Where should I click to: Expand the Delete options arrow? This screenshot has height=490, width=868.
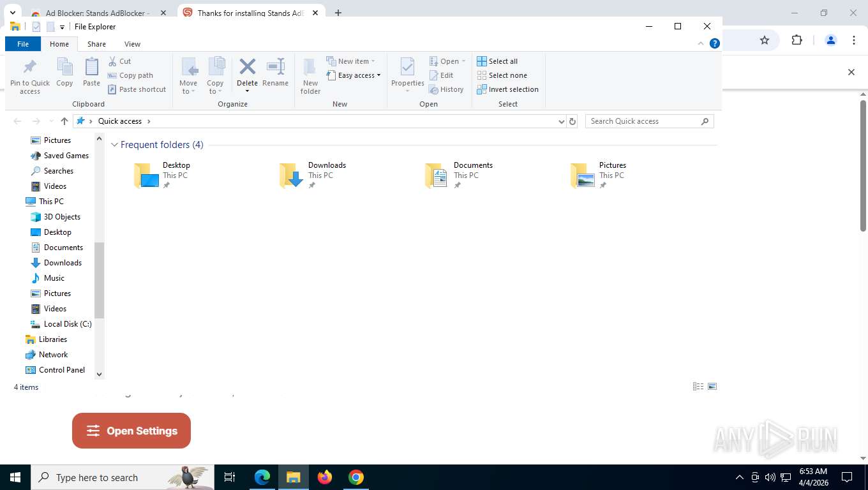(x=247, y=91)
